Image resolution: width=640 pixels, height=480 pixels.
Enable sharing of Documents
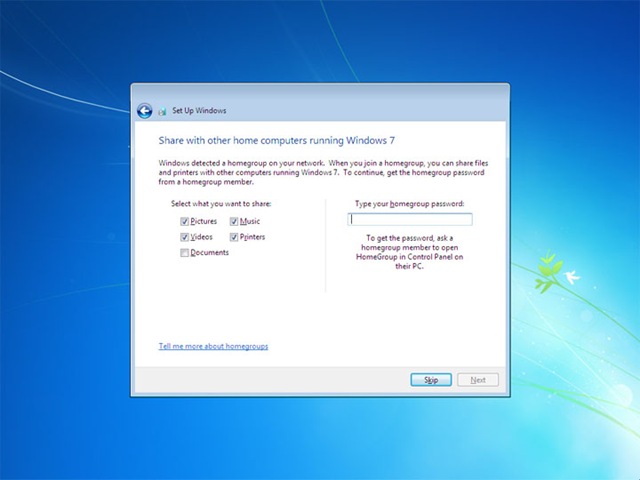184,253
